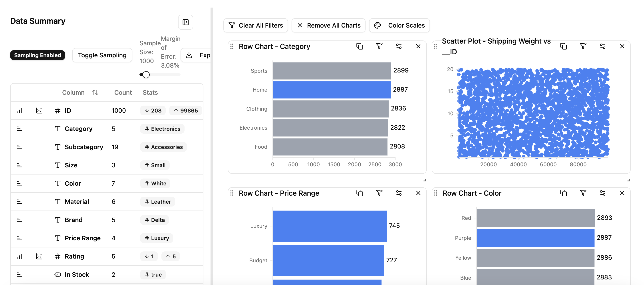Add row chart for Color column
This screenshot has width=644, height=285.
pyautogui.click(x=20, y=183)
